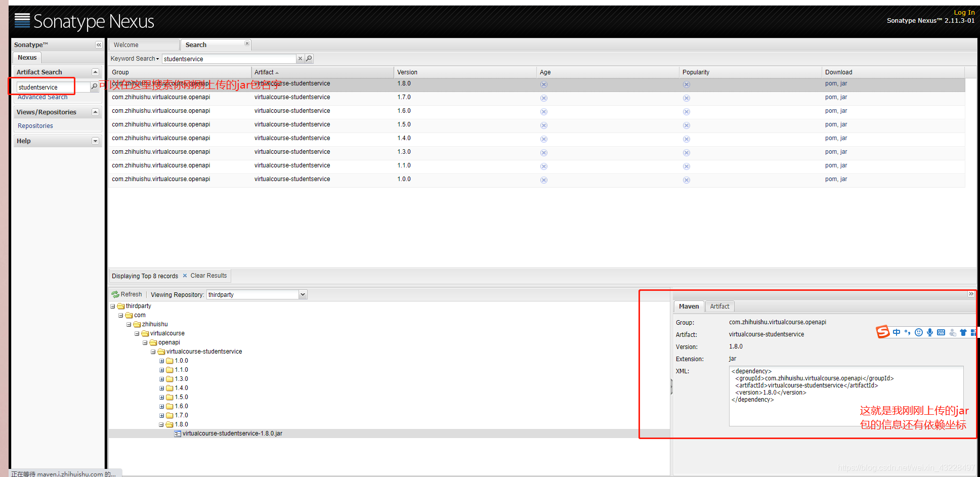
Task: Click the Log In link
Action: (x=964, y=13)
